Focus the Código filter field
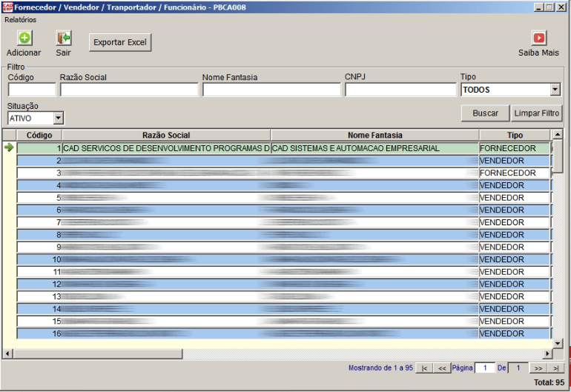The height and width of the screenshot is (392, 571). click(32, 90)
